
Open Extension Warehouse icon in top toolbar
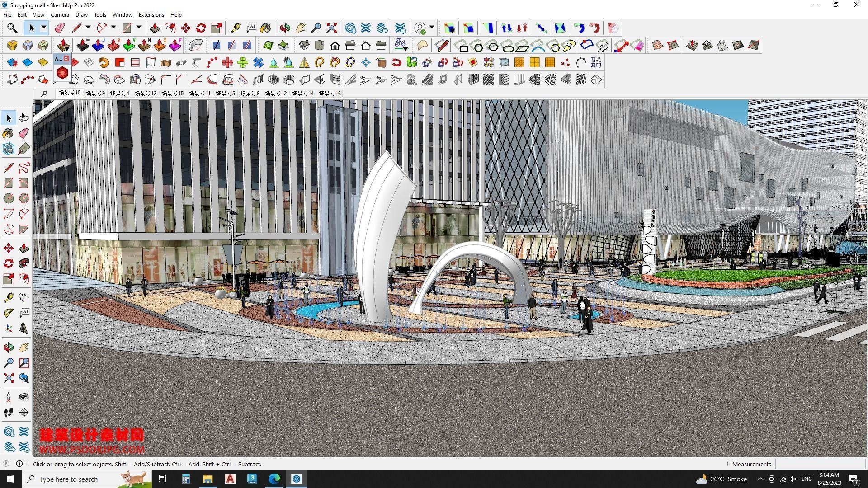coord(366,28)
